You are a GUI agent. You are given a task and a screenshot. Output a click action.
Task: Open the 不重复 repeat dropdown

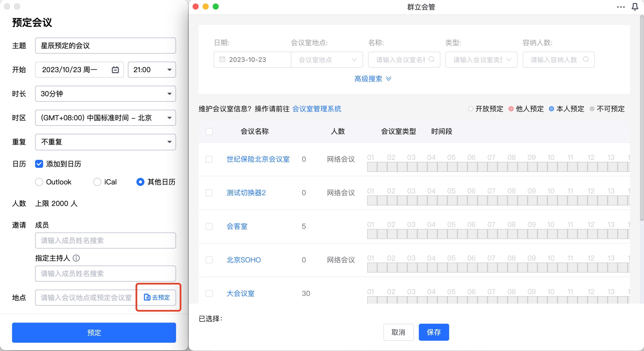(x=106, y=142)
